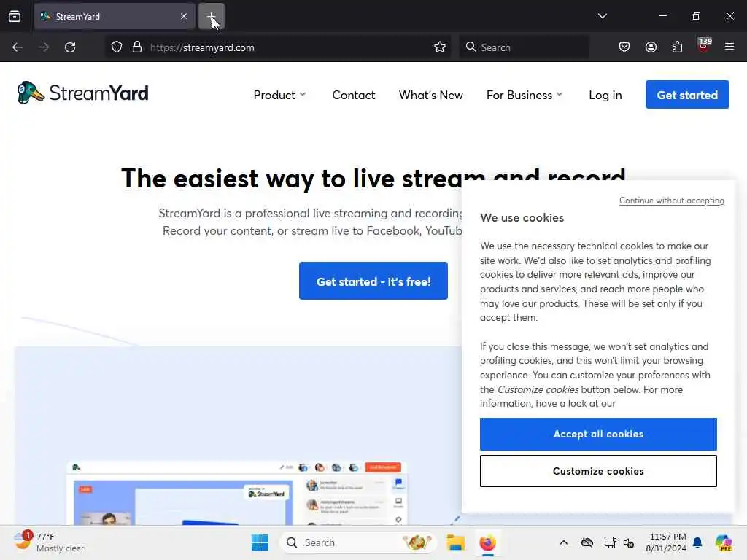The width and height of the screenshot is (747, 560).
Task: Click cloud sync tray icon
Action: (587, 542)
